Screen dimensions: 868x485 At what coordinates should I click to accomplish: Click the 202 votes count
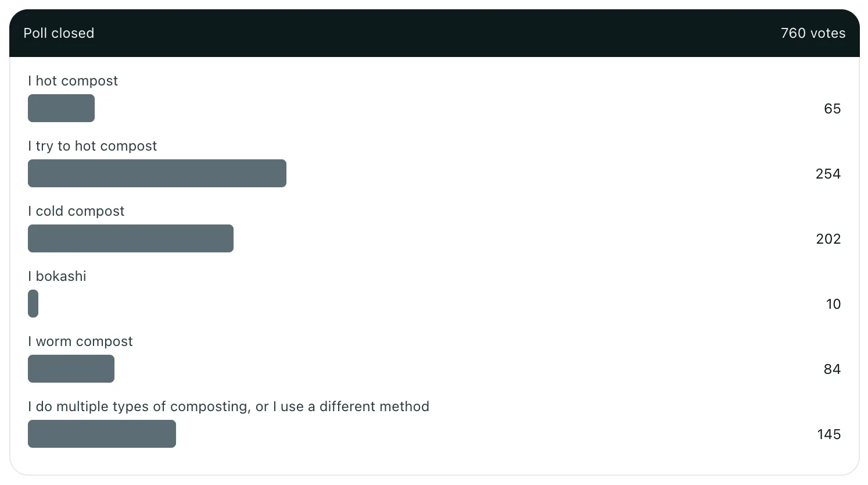828,239
